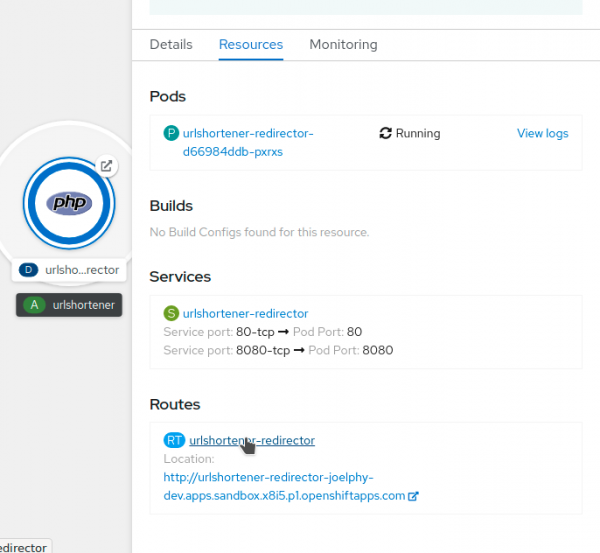Open the Monitoring tab
Screen dimensions: 600x553
click(343, 44)
